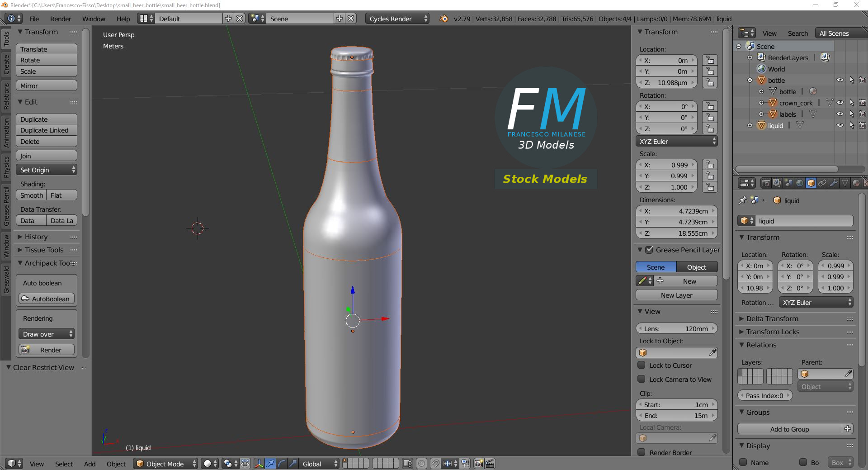Click the OpenGL render image camera icon

click(x=479, y=463)
